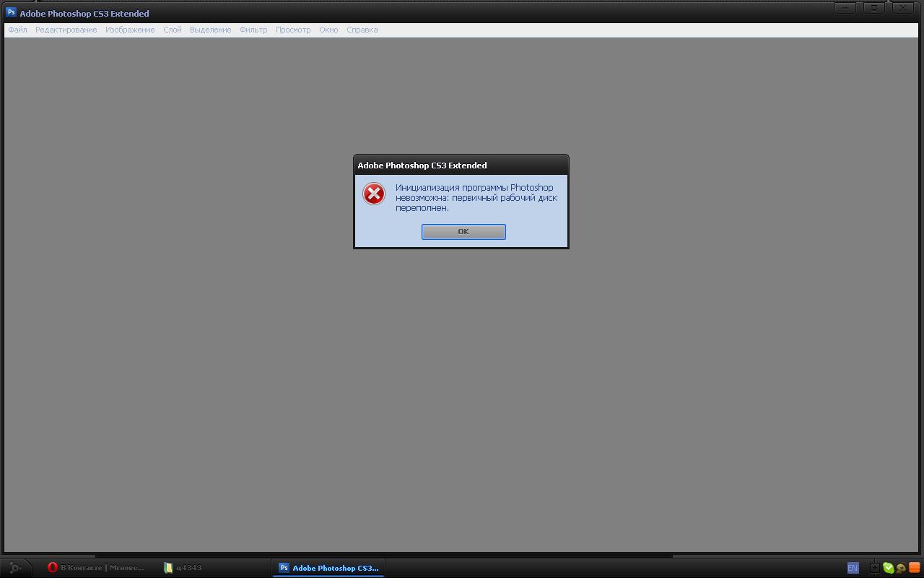Open the Фильтр menu

pyautogui.click(x=253, y=30)
